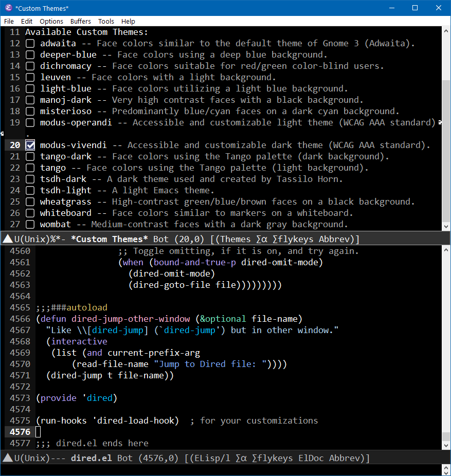
Task: Click Σflykeys in Custom Themes mode line
Action: pos(293,239)
